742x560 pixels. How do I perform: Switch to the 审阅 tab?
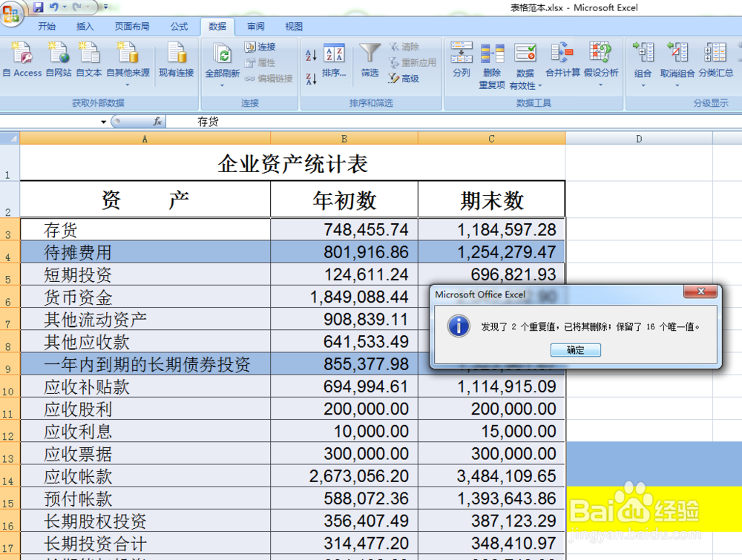(255, 27)
